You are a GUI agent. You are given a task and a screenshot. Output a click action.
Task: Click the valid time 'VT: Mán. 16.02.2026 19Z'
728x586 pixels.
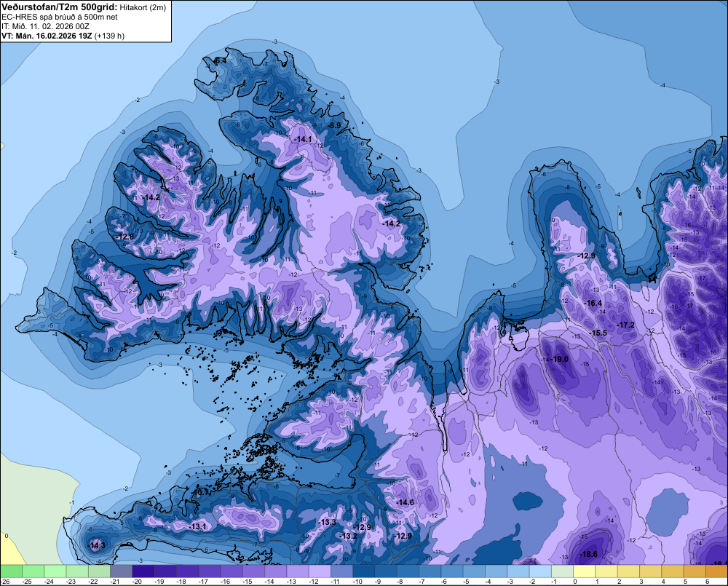pos(47,36)
